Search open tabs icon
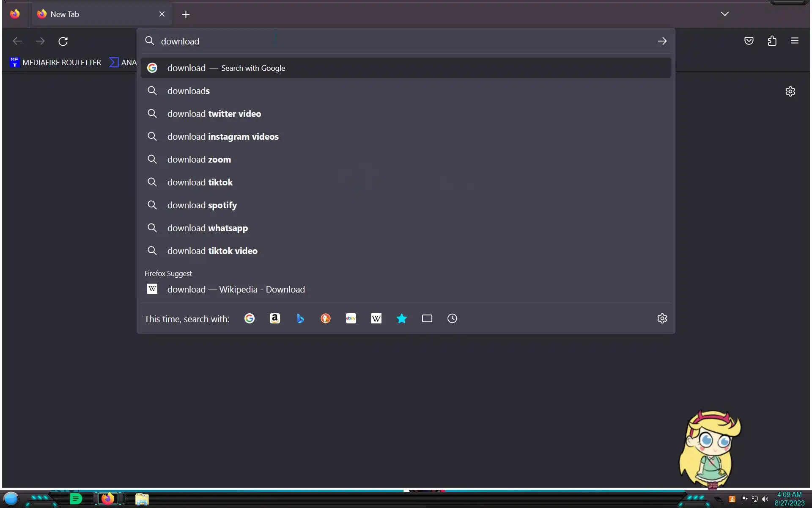This screenshot has height=508, width=812. point(427,318)
